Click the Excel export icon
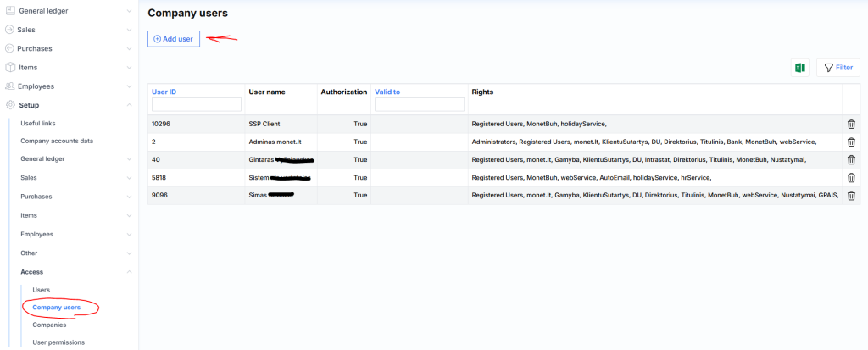 (x=799, y=68)
